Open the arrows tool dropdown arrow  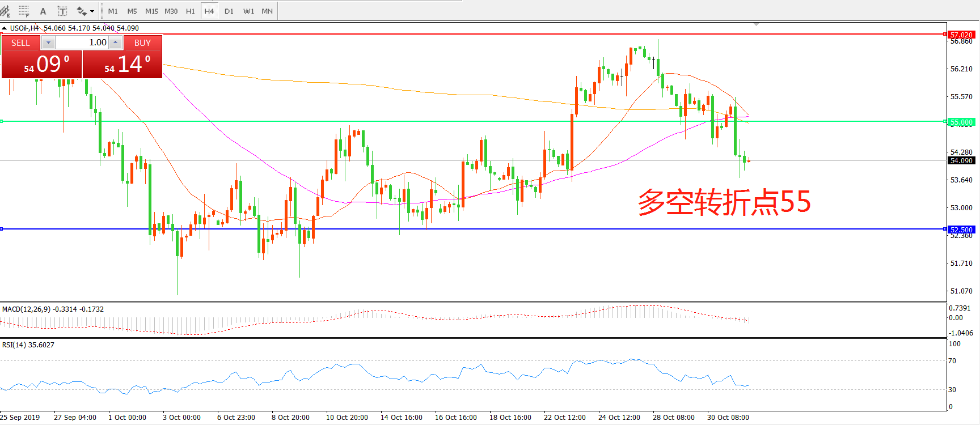click(x=92, y=11)
